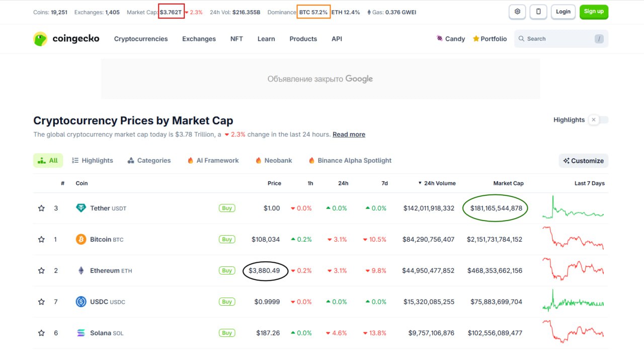Open settings gear icon in top bar
This screenshot has height=351, width=644.
coord(517,12)
